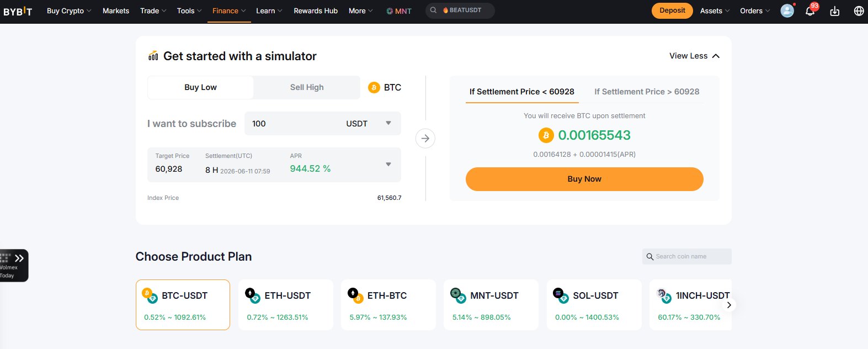This screenshot has height=349, width=868.
Task: Click the 8 H settlement time
Action: [211, 170]
